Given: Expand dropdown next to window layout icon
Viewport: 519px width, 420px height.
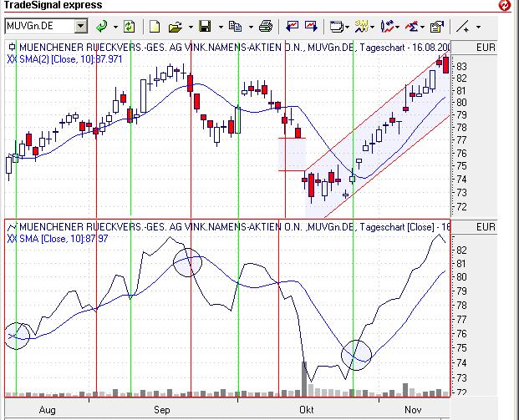Looking at the screenshot, I should pyautogui.click(x=347, y=27).
